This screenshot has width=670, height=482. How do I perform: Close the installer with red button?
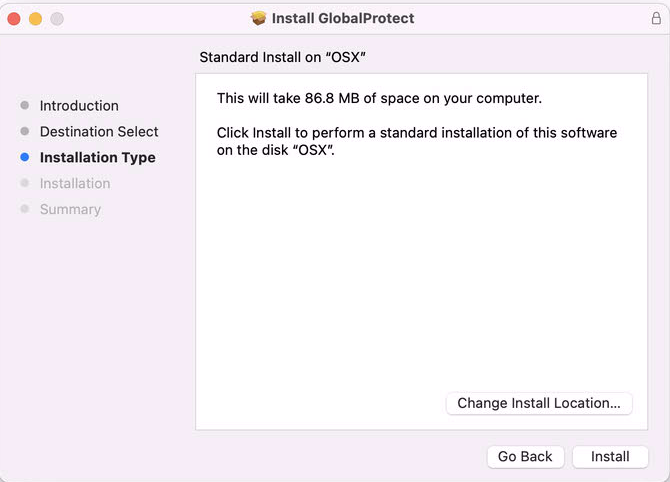[14, 19]
